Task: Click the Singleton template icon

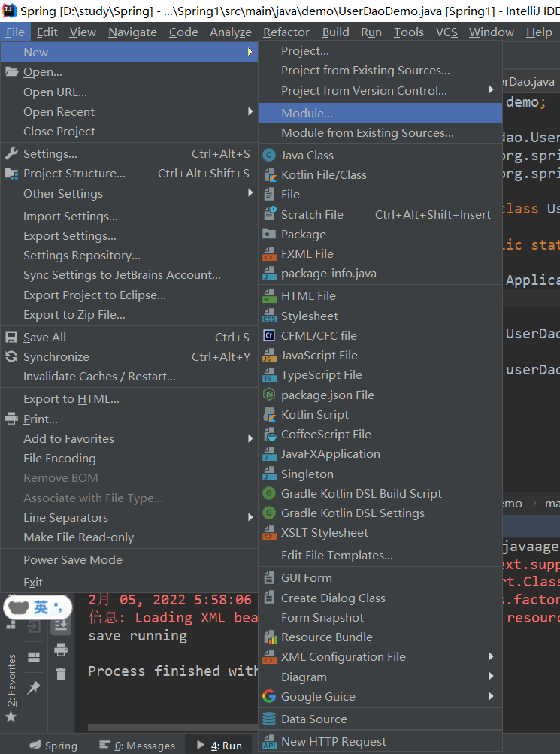Action: pos(269,474)
